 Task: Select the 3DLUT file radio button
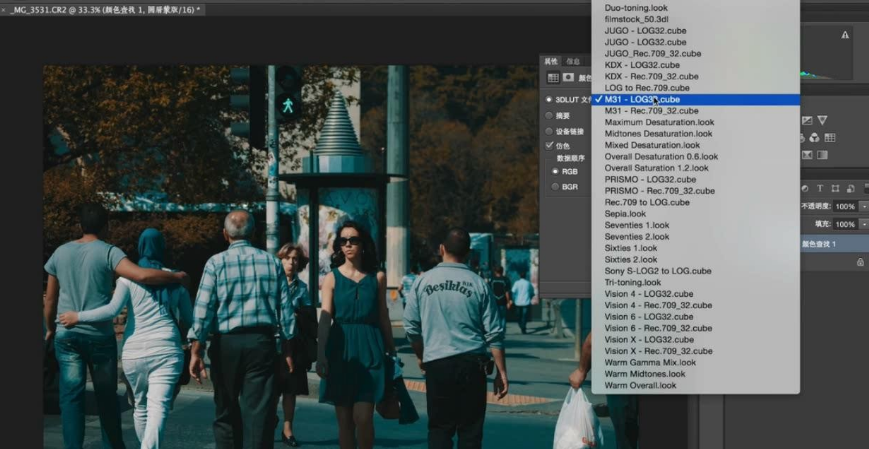(549, 100)
